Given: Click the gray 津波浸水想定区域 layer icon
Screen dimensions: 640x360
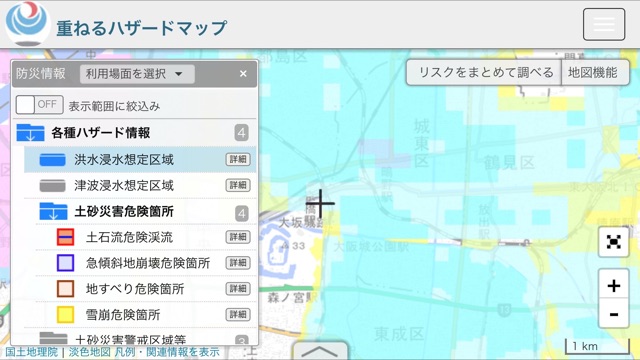Looking at the screenshot, I should point(52,185).
